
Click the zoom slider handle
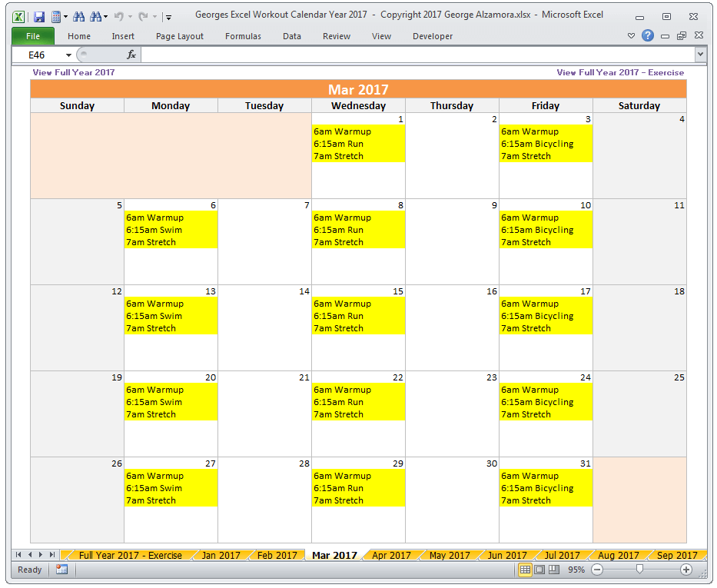640,570
